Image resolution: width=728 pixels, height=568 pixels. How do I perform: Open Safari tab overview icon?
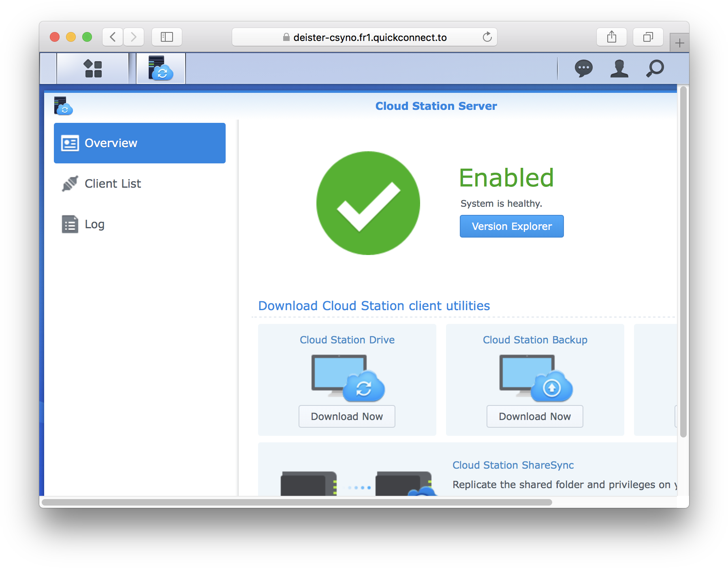tap(648, 37)
